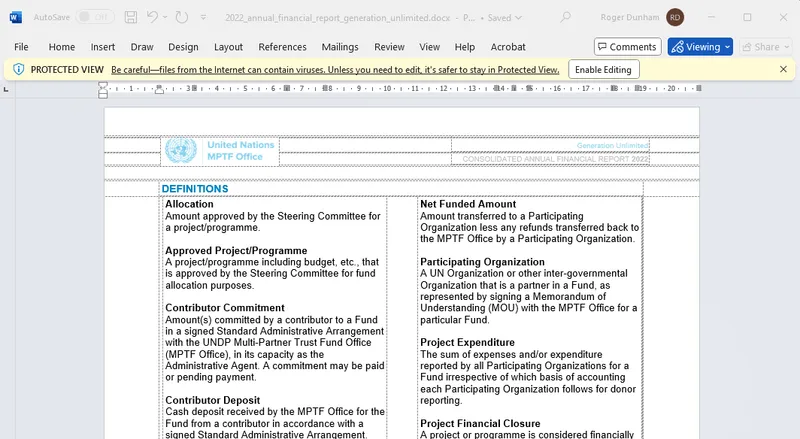Viewport: 800px width, 439px height.
Task: Switch to the Insert tab
Action: [x=103, y=47]
